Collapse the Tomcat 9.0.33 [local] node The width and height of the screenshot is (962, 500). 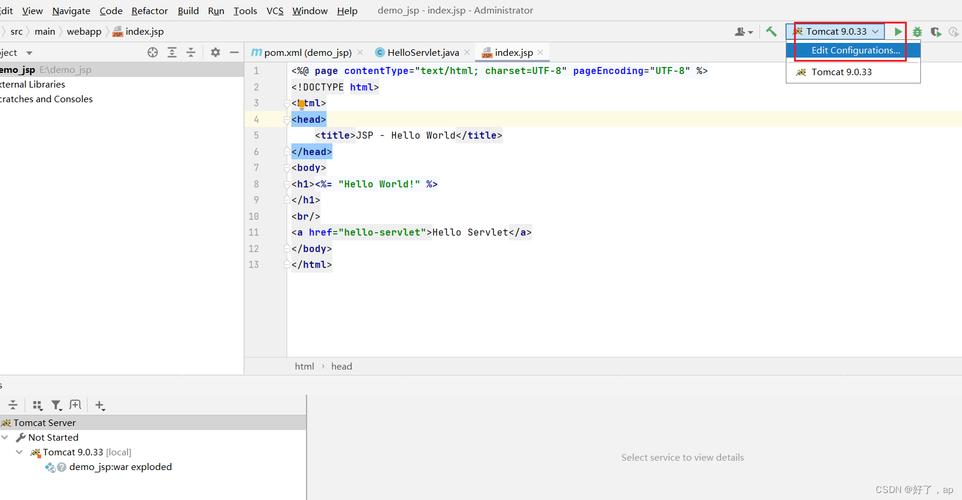pyautogui.click(x=20, y=452)
